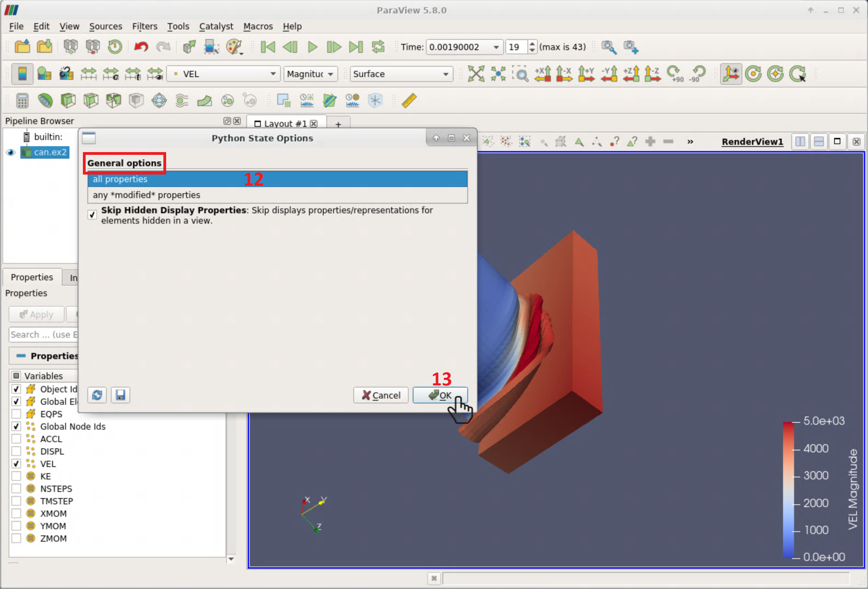This screenshot has width=868, height=589.
Task: Select can.ex2 in Pipeline Browser
Action: pyautogui.click(x=45, y=152)
